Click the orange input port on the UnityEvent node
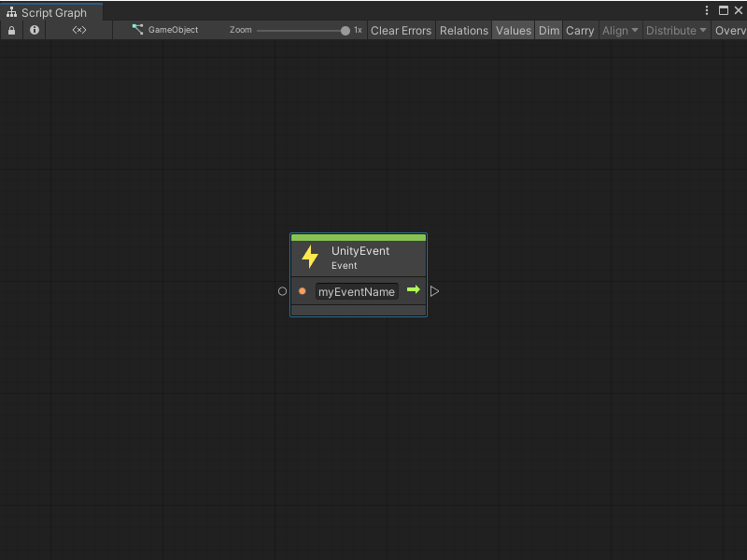Viewport: 747px width, 560px height. (303, 290)
